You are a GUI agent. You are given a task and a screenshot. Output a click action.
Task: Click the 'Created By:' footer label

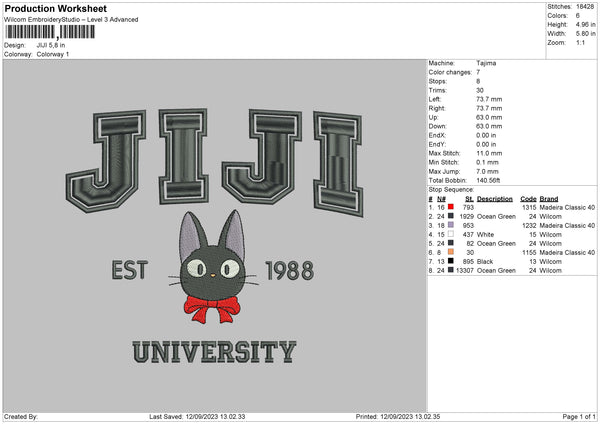pyautogui.click(x=21, y=417)
